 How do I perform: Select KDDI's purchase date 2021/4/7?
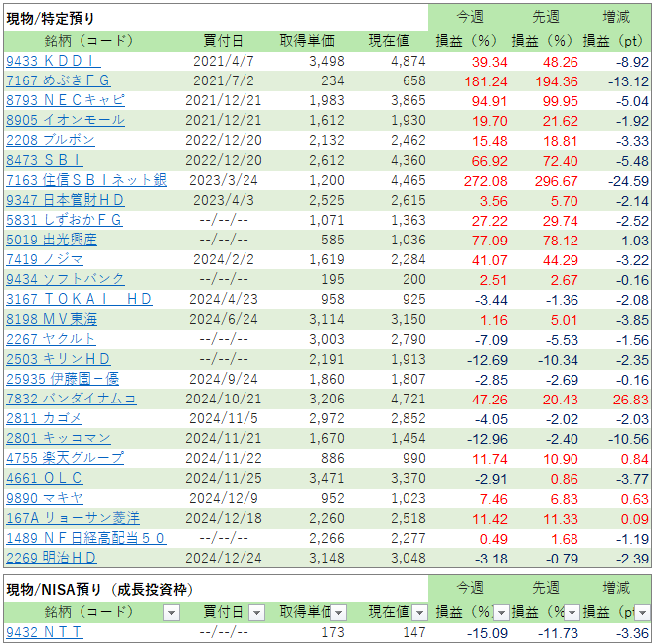click(x=224, y=61)
